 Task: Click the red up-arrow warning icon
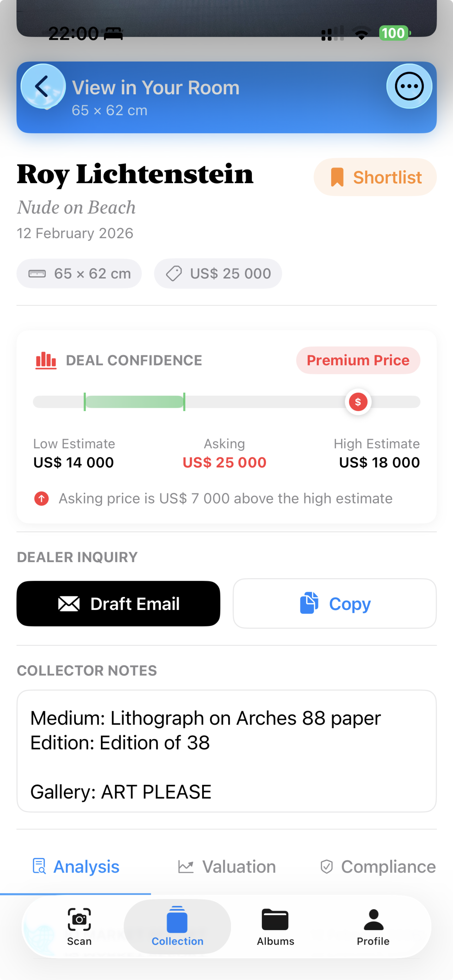pyautogui.click(x=42, y=498)
